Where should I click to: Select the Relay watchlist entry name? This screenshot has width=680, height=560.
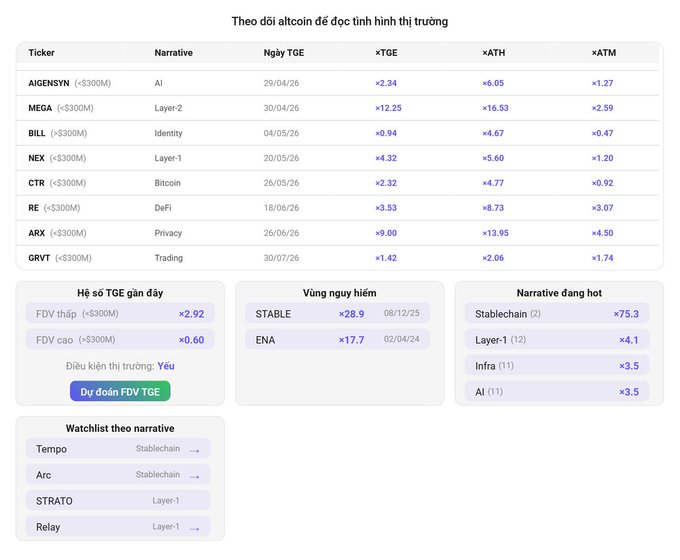[48, 527]
